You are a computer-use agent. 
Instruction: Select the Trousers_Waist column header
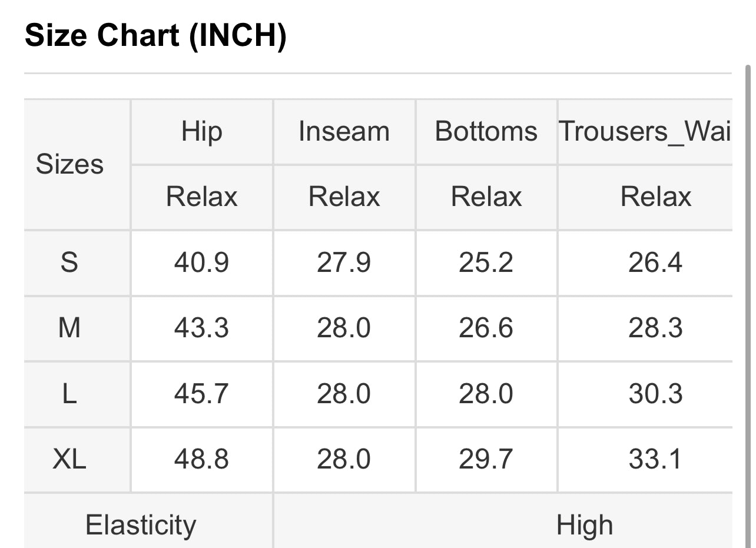644,131
